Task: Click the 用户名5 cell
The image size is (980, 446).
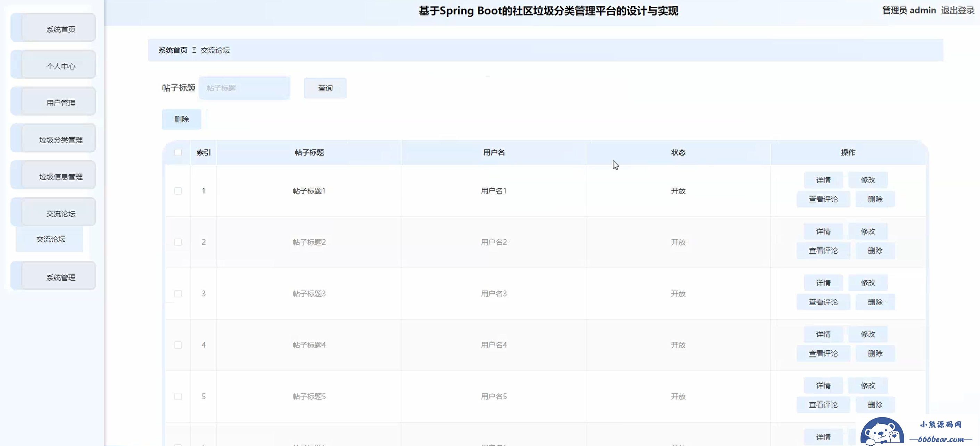Action: (494, 397)
